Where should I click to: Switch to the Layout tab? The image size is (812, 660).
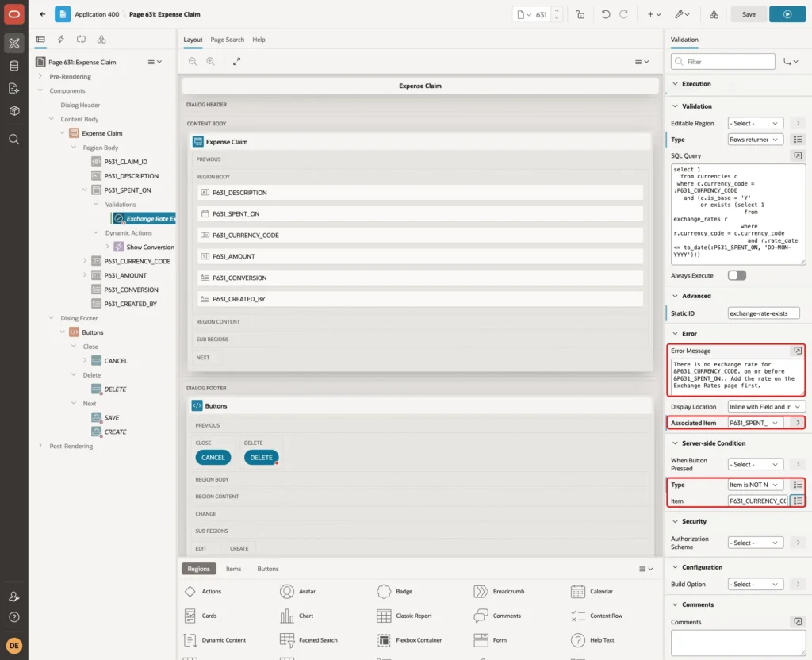(x=193, y=40)
